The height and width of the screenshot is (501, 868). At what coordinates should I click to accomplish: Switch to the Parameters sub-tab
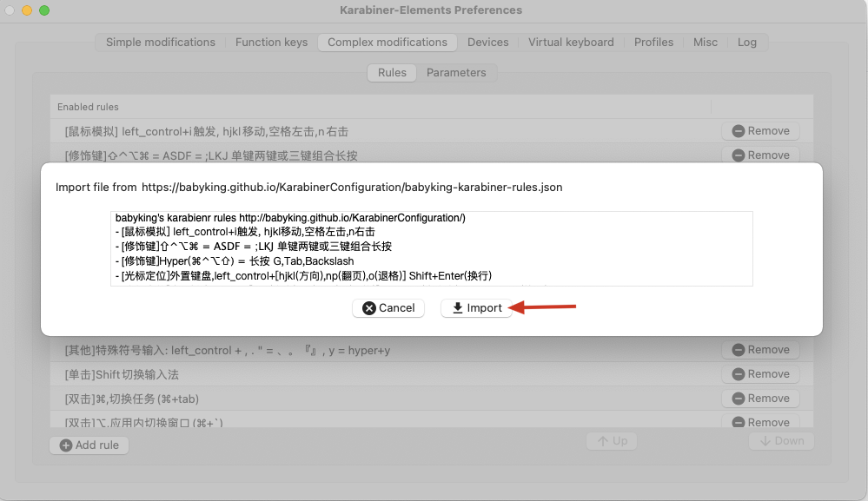tap(456, 72)
